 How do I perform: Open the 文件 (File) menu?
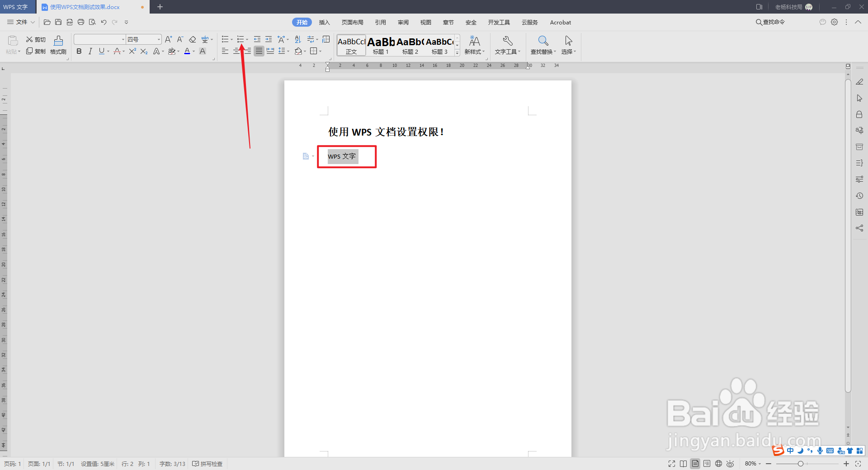21,22
